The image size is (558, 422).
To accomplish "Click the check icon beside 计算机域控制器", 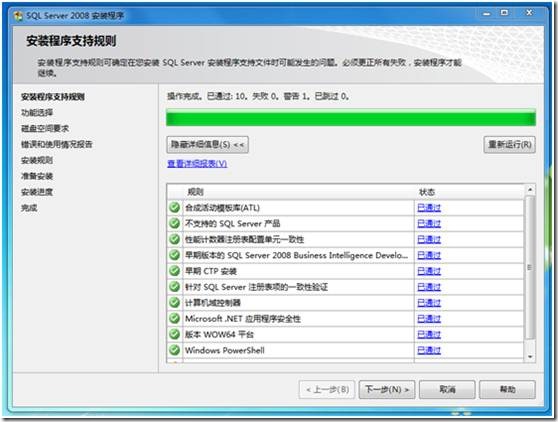I will (x=174, y=302).
